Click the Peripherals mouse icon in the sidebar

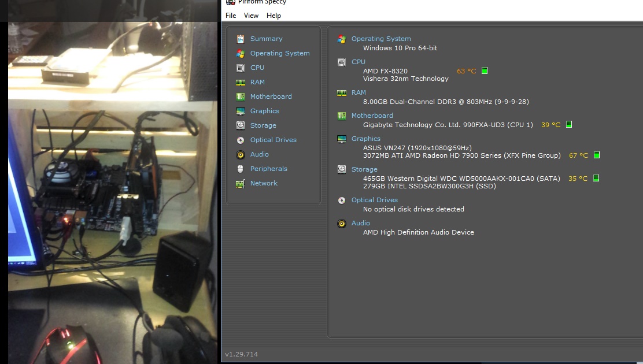pos(241,169)
